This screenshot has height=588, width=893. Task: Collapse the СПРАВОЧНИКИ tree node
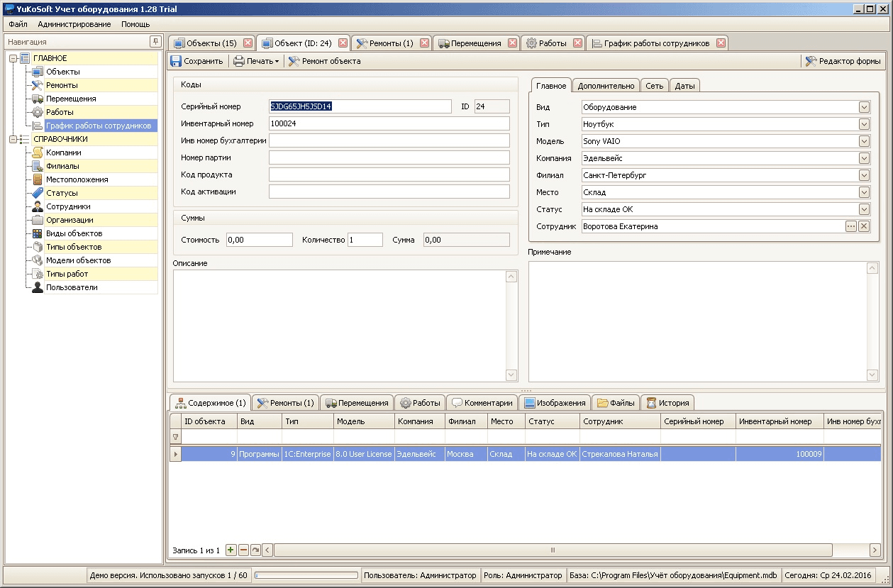pos(13,139)
